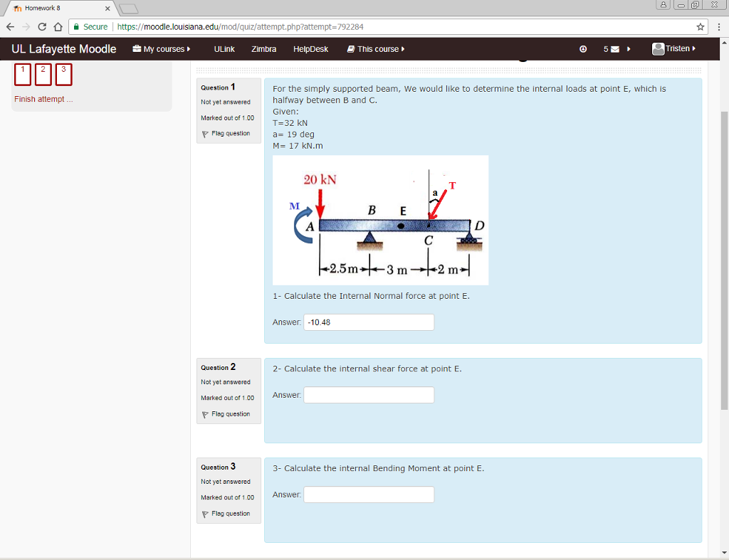Click the Question 1 answer field

tap(369, 322)
